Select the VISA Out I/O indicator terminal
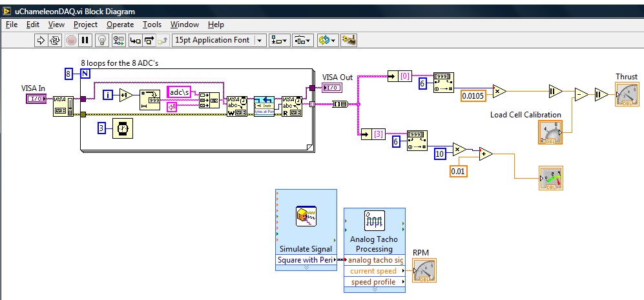 pyautogui.click(x=331, y=87)
